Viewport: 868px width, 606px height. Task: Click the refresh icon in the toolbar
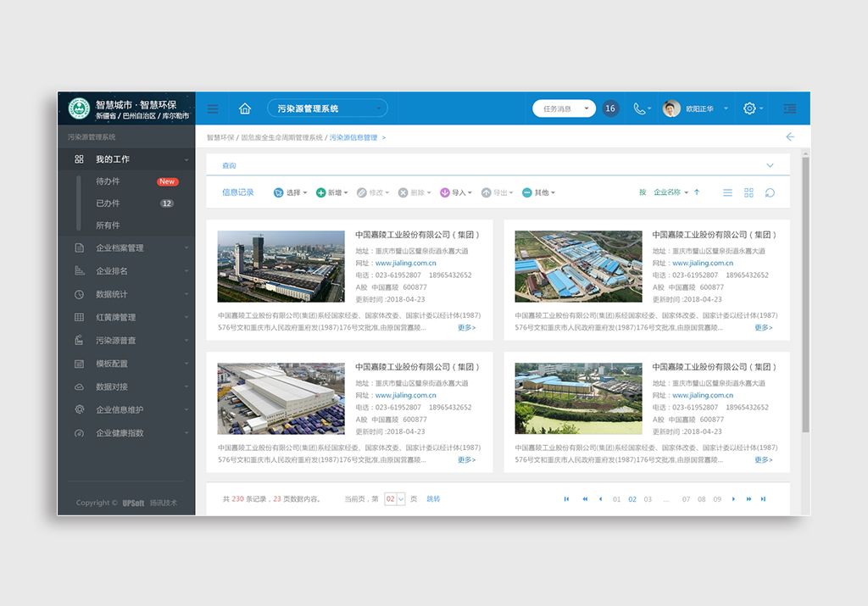click(x=770, y=192)
